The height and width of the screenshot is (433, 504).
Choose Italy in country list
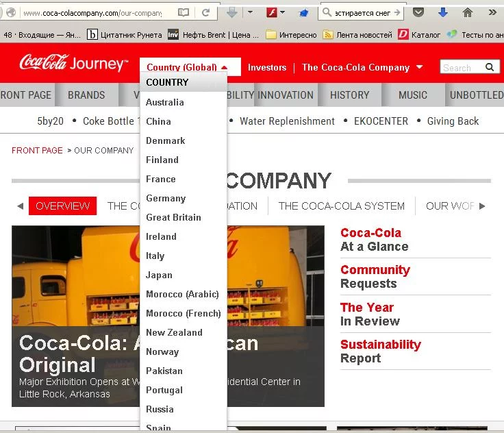tap(155, 256)
